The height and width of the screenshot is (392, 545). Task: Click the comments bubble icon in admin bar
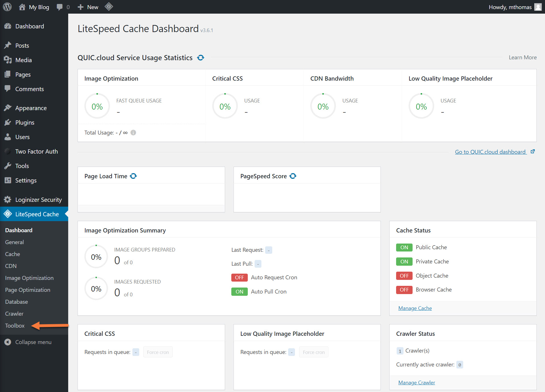click(x=60, y=7)
